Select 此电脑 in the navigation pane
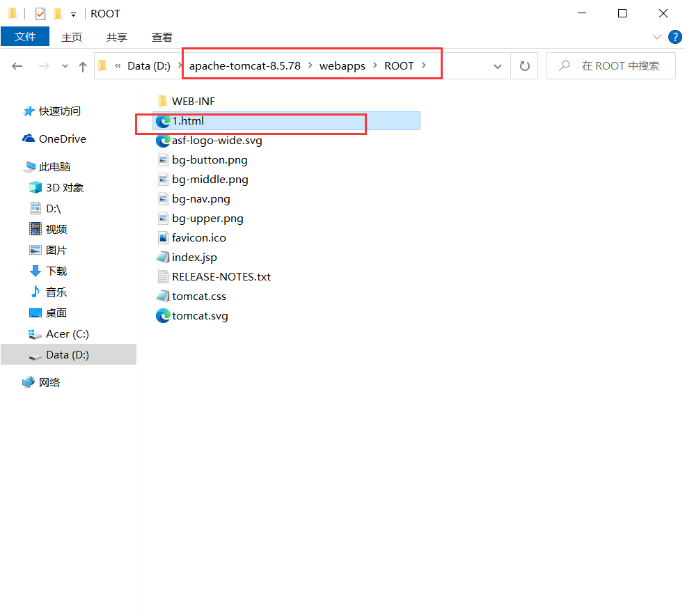685x616 pixels. click(x=54, y=167)
